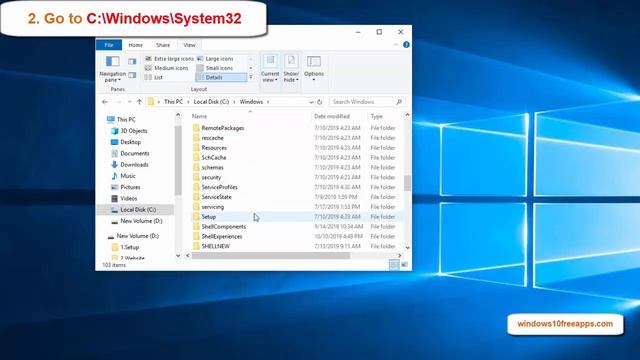Choose Large icons layout

(215, 59)
